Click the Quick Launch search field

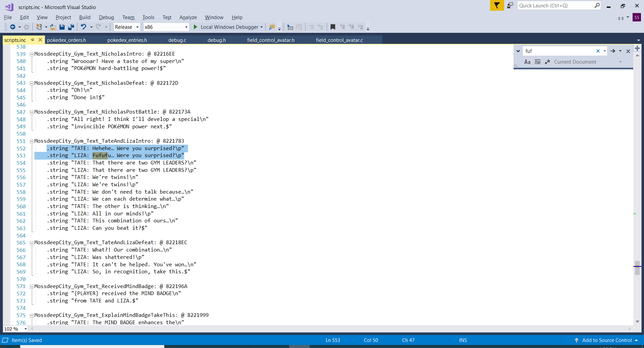click(x=555, y=6)
